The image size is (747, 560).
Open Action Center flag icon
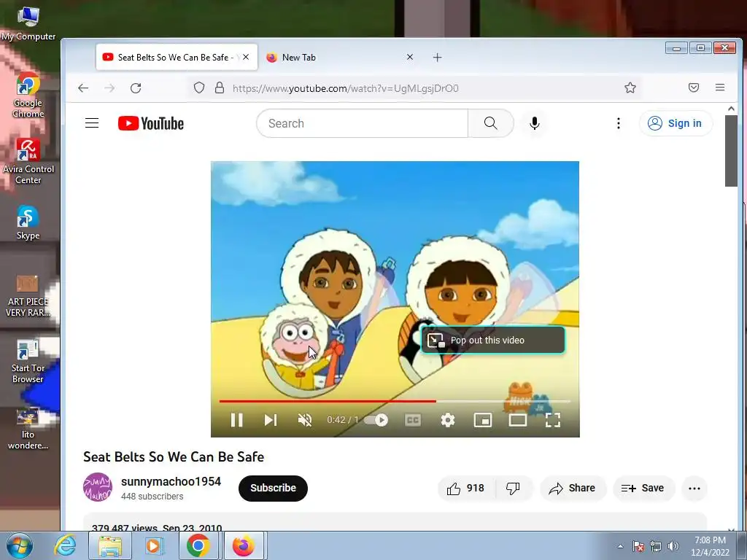[638, 546]
